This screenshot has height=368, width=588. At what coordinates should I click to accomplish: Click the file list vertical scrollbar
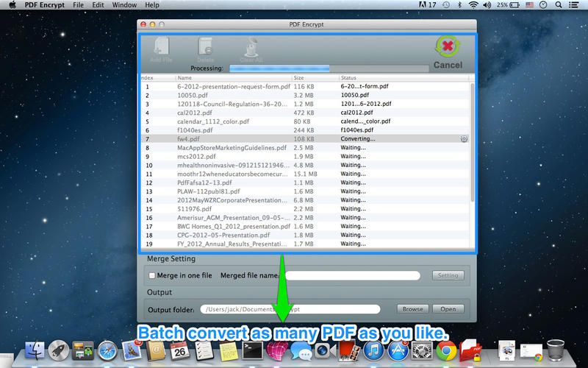click(472, 143)
